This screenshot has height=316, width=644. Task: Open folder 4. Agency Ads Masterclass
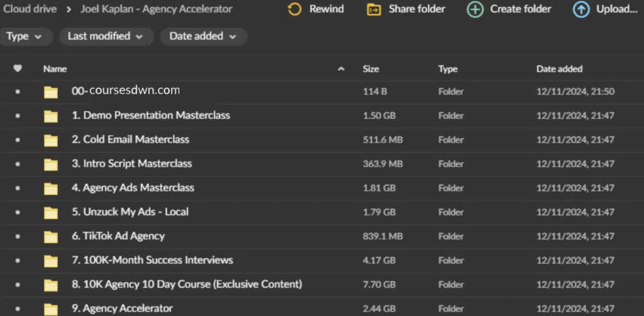point(133,188)
